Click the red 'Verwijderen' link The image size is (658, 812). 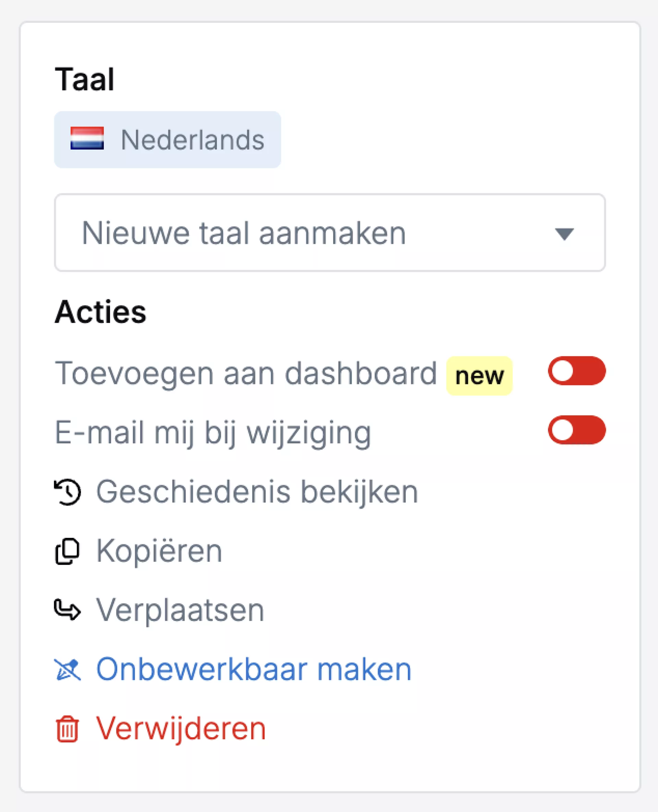(x=181, y=729)
